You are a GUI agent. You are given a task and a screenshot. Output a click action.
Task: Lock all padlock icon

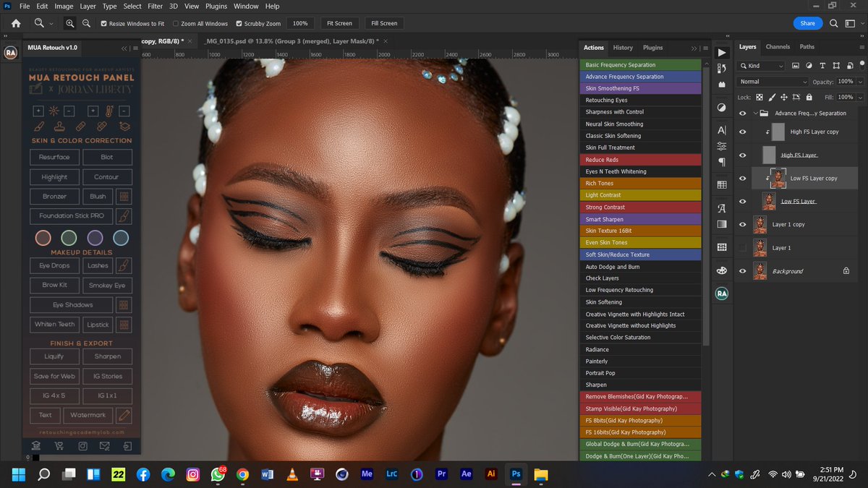[x=809, y=97]
